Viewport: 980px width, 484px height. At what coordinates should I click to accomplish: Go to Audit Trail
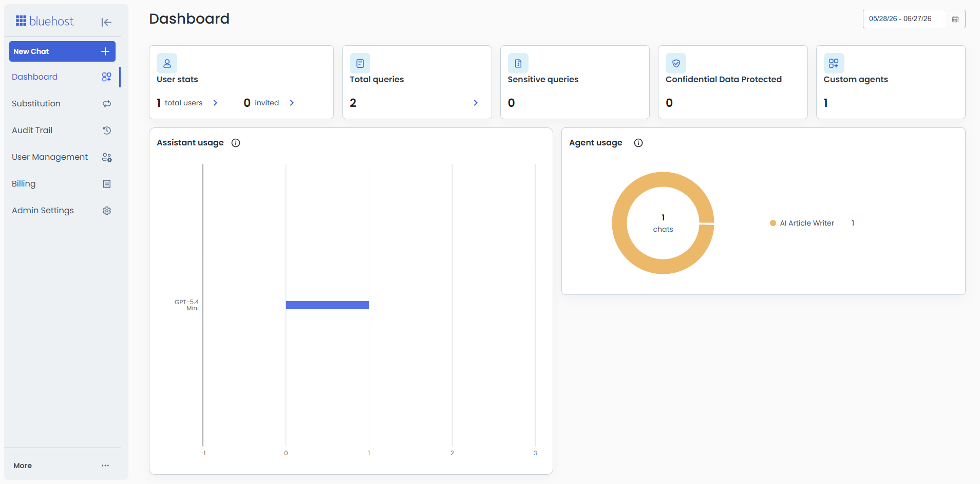click(62, 131)
